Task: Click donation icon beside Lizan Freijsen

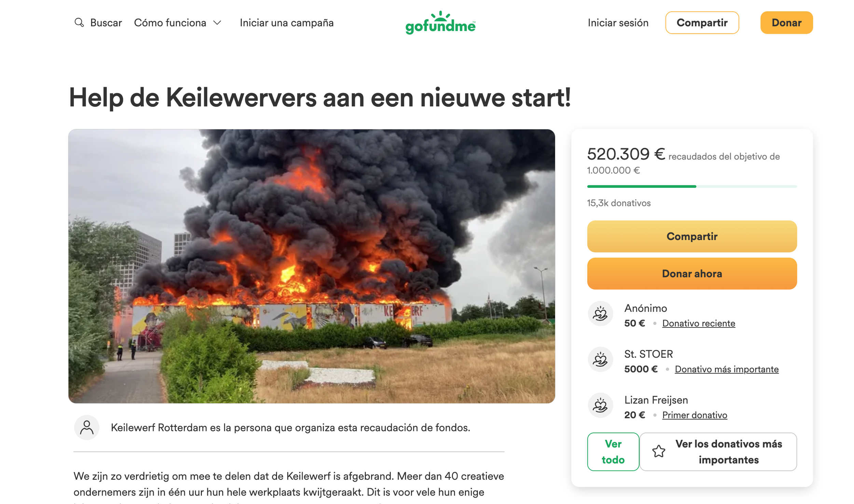Action: point(600,405)
